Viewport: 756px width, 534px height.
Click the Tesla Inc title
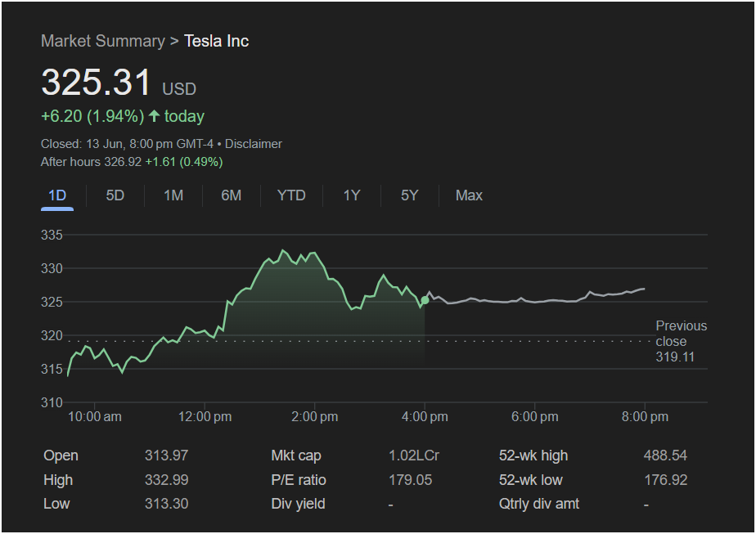pos(217,42)
